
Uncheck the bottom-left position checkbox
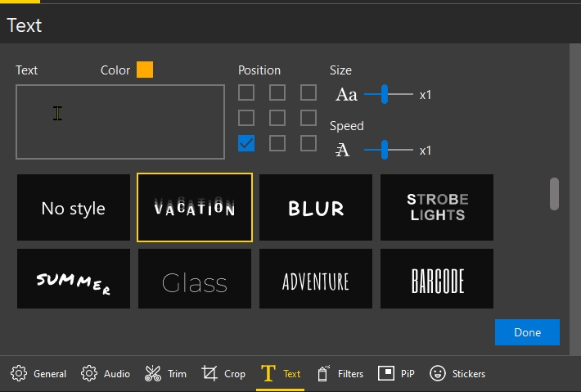[x=246, y=143]
